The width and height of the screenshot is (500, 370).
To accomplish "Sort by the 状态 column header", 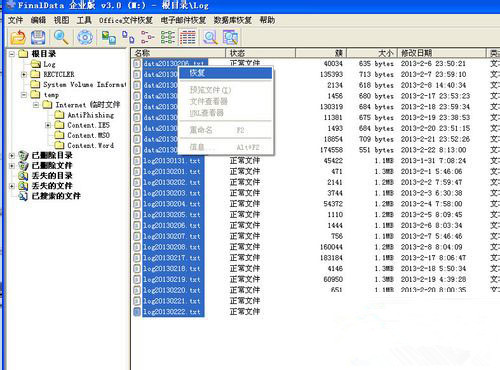I will [260, 53].
